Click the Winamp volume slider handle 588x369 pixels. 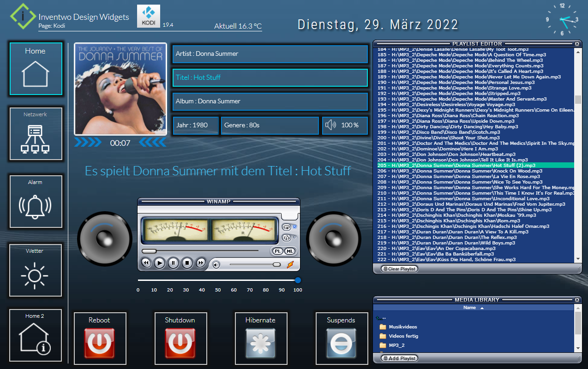[x=276, y=264]
